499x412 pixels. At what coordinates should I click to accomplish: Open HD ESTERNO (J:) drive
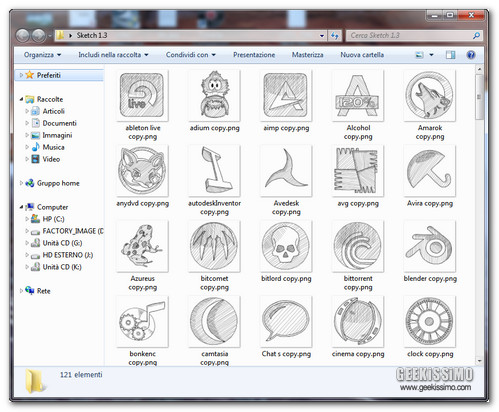(68, 255)
